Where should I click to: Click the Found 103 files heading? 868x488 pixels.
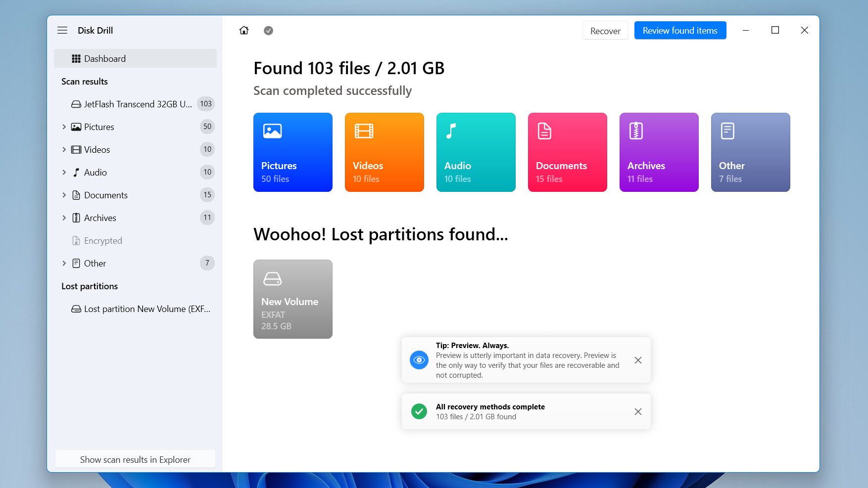(x=349, y=68)
